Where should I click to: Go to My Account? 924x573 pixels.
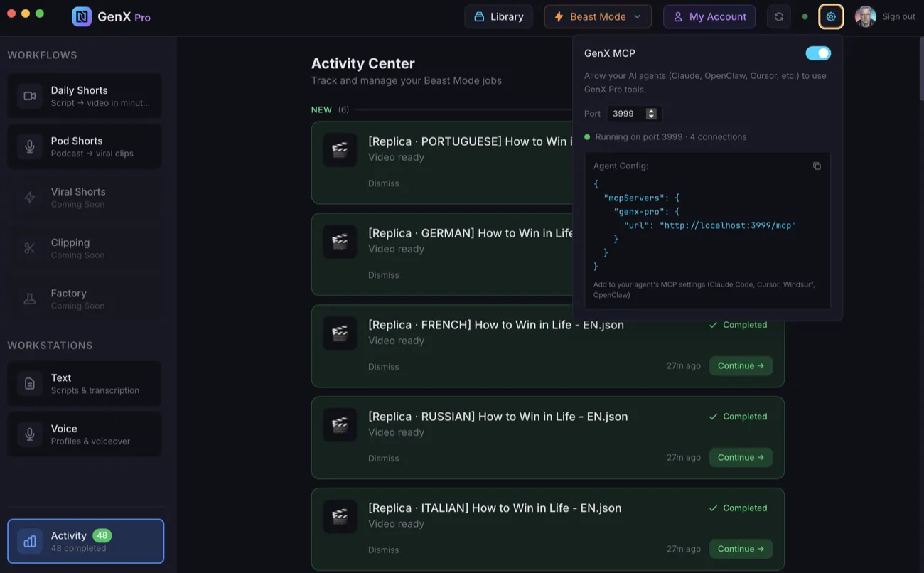709,16
